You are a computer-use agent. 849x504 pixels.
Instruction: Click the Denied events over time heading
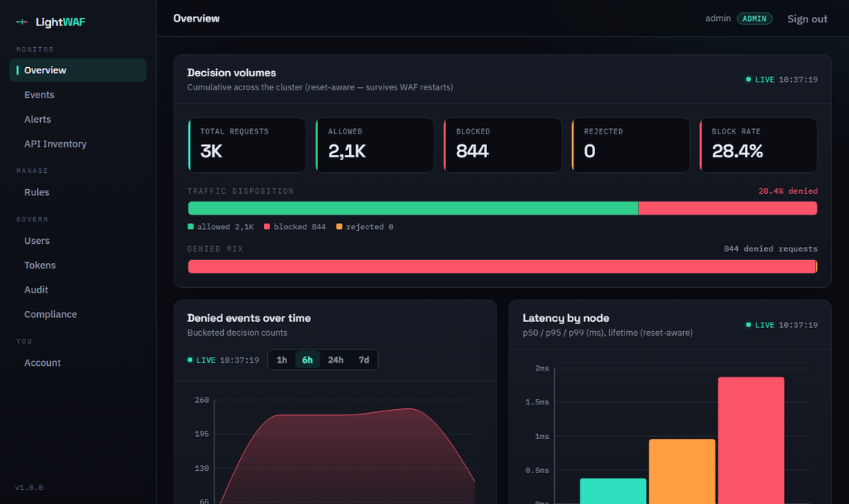coord(249,318)
